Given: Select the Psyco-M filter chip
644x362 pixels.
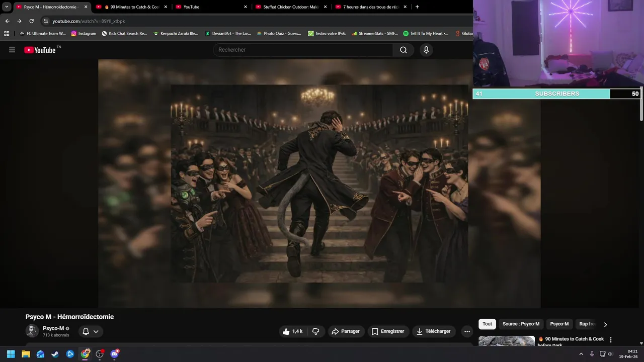Looking at the screenshot, I should pos(559,324).
